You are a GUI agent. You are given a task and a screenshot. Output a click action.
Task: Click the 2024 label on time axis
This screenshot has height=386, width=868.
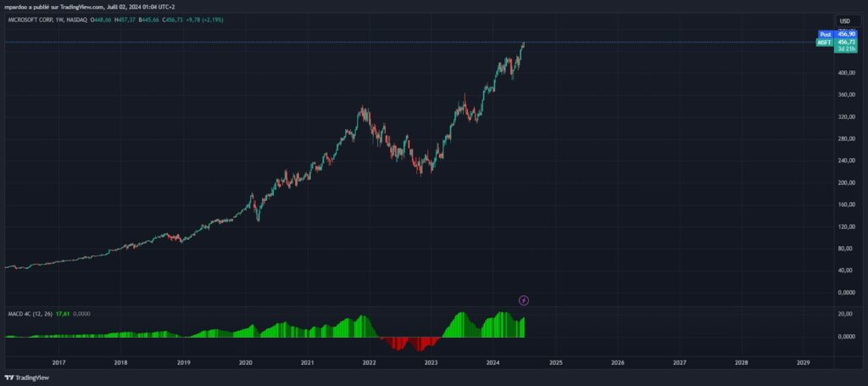493,362
